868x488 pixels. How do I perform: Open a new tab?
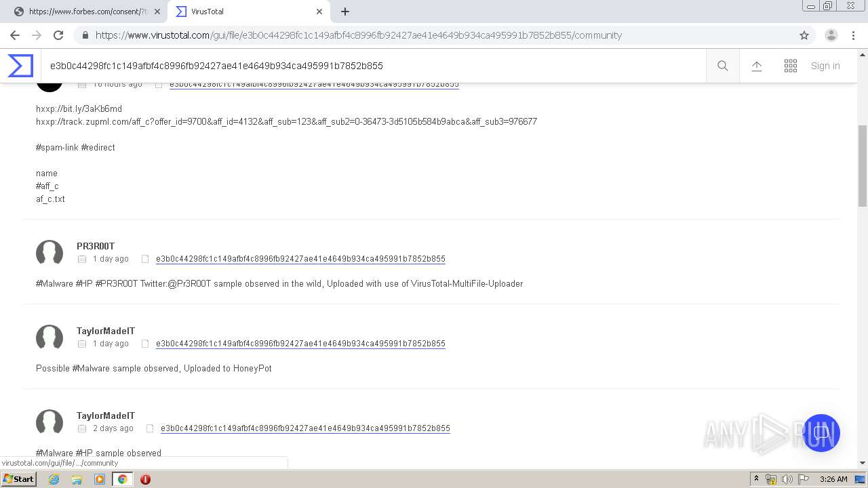click(345, 12)
